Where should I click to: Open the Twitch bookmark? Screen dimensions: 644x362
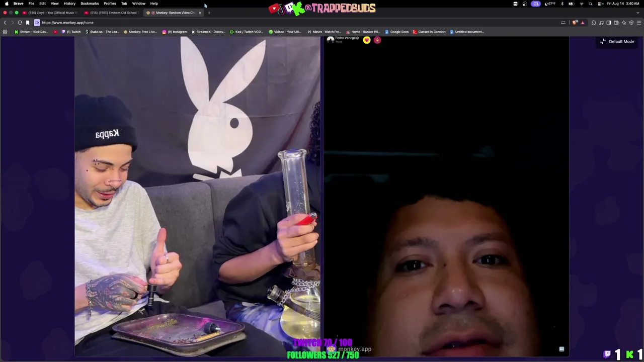click(x=71, y=32)
